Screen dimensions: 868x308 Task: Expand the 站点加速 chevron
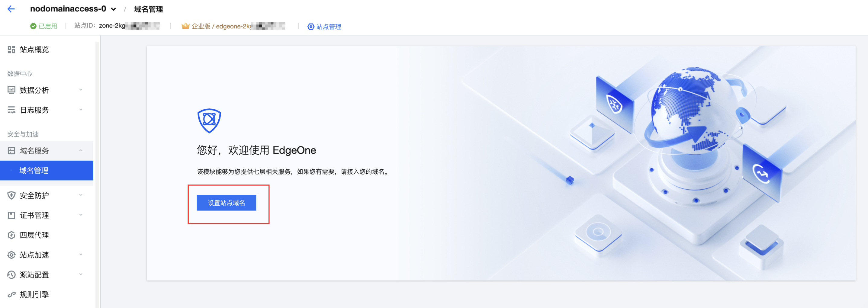pos(81,255)
